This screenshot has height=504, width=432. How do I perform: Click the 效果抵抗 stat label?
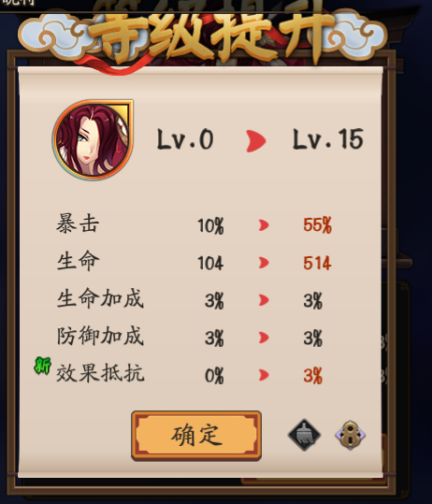[x=100, y=373]
